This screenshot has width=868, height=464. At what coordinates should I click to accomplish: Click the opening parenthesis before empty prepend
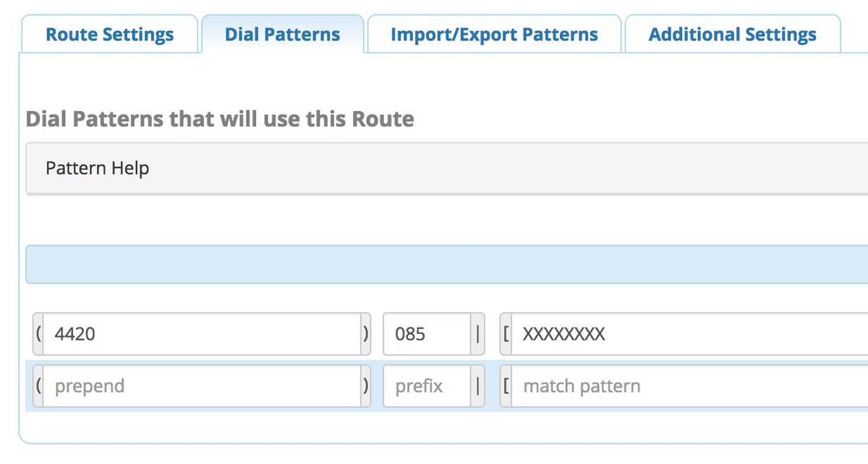click(38, 386)
